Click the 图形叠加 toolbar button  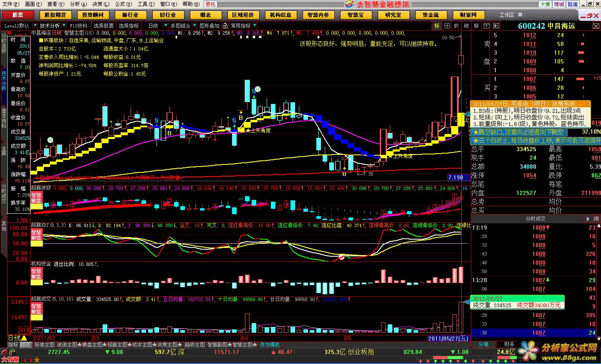[210, 25]
